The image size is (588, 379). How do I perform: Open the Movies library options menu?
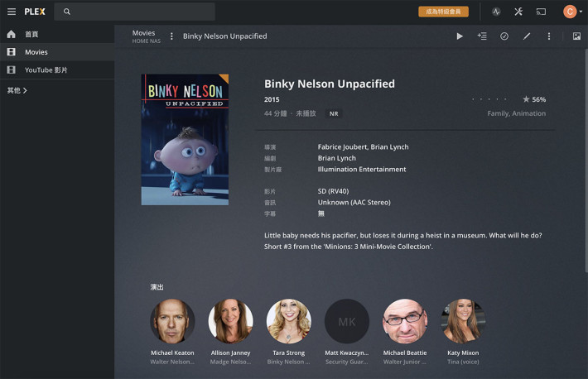(171, 36)
